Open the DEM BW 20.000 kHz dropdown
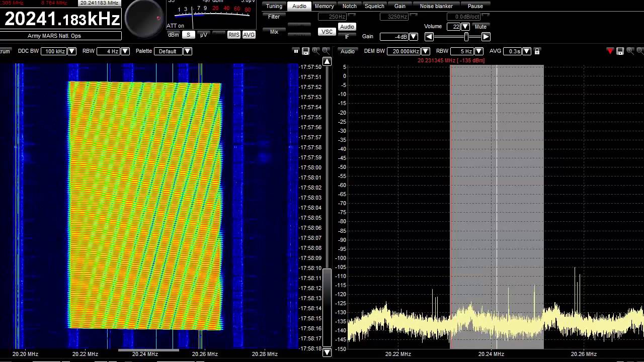Image resolution: width=644 pixels, height=362 pixels. pyautogui.click(x=426, y=51)
